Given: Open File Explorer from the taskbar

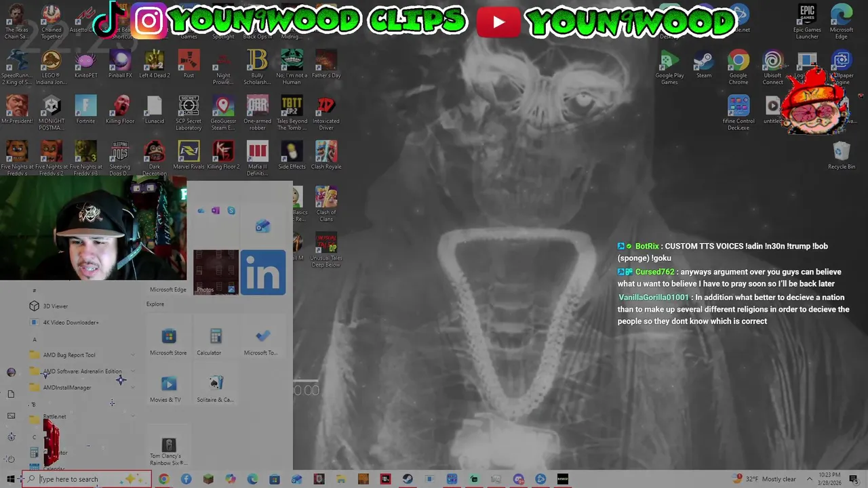Looking at the screenshot, I should (341, 479).
